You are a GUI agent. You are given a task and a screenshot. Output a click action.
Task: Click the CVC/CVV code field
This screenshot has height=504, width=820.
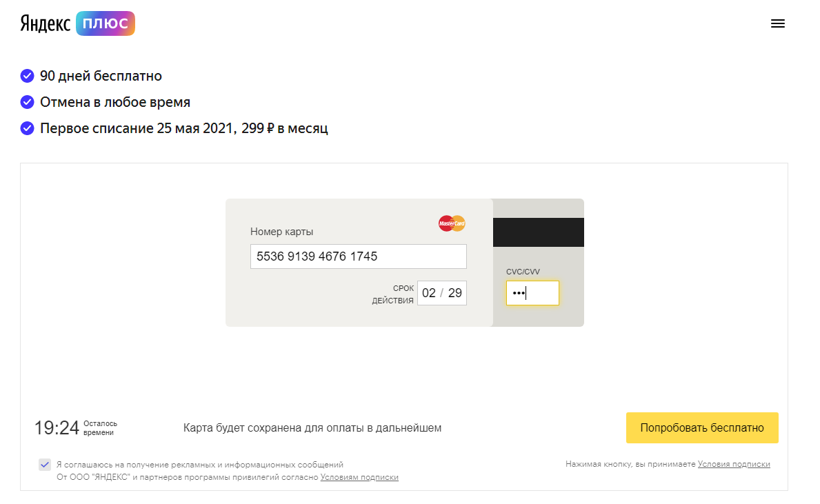click(532, 293)
